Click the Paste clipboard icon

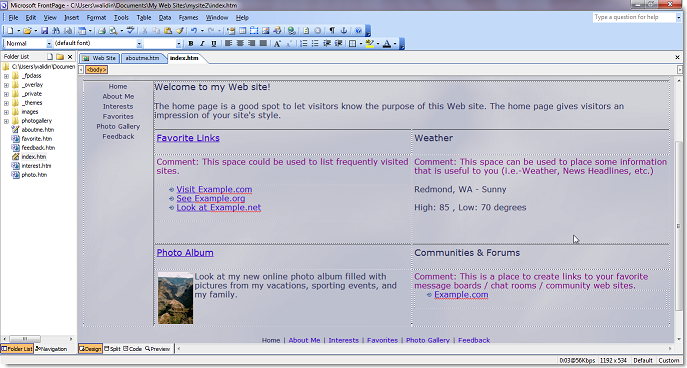click(168, 31)
